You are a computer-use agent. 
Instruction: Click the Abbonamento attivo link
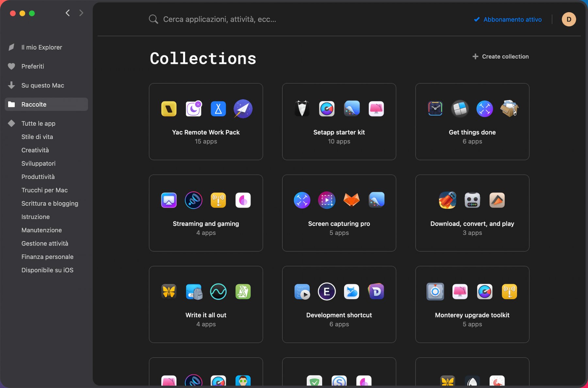pos(512,20)
